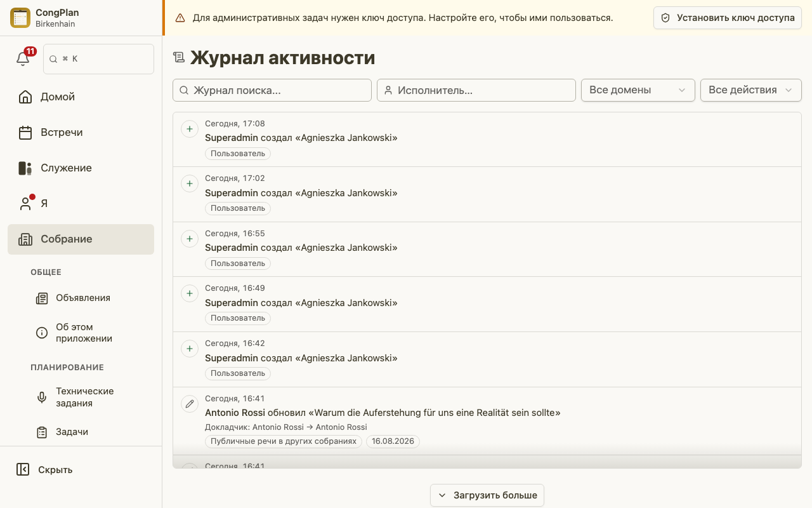
Task: Click the clipboard icon for Задачи
Action: pyautogui.click(x=42, y=432)
